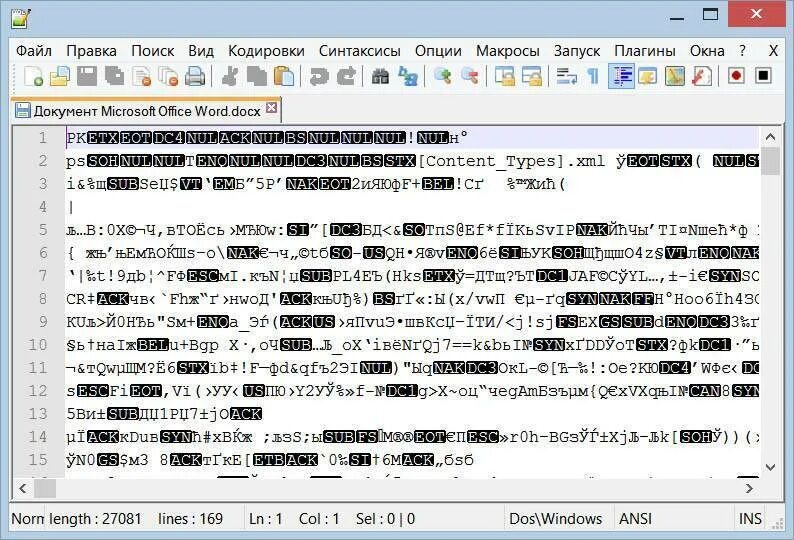Toggle word wrap toolbar icon
The width and height of the screenshot is (794, 540).
point(566,76)
